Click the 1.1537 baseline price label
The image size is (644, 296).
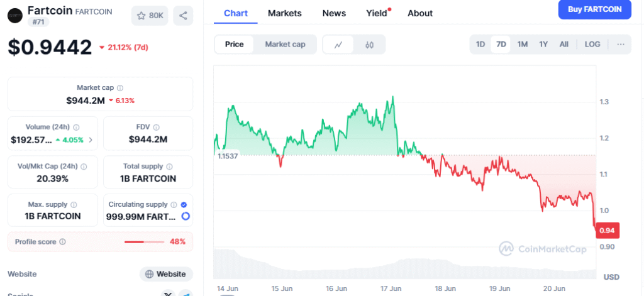click(228, 156)
